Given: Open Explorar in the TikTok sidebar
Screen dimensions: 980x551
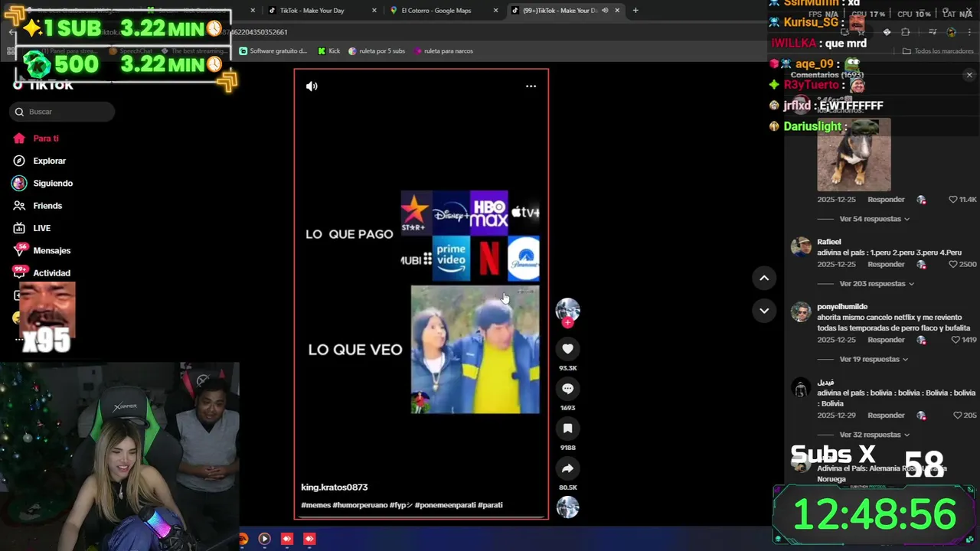Looking at the screenshot, I should pyautogui.click(x=50, y=161).
